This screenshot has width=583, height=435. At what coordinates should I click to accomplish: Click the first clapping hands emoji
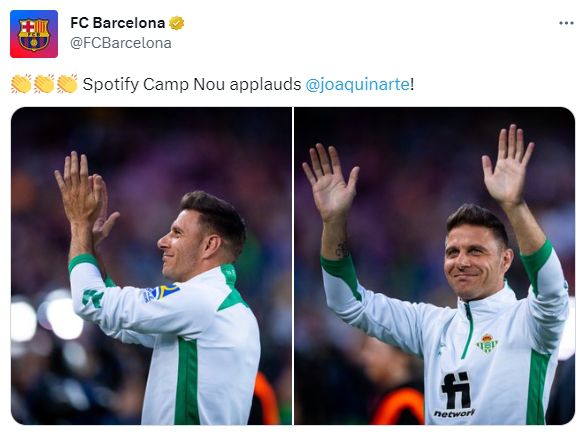[21, 84]
